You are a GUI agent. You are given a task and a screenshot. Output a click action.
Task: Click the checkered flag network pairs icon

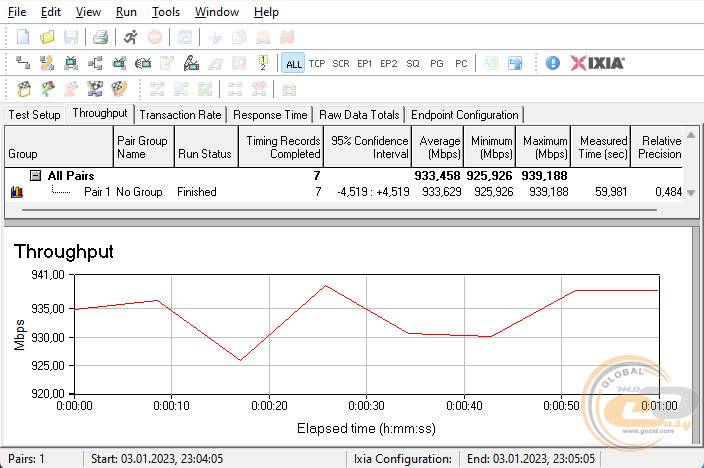click(95, 89)
